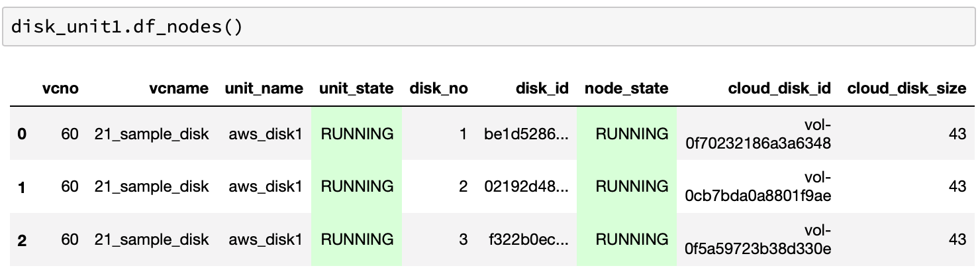Click the unit_state column header
The width and height of the screenshot is (980, 268).
click(356, 88)
